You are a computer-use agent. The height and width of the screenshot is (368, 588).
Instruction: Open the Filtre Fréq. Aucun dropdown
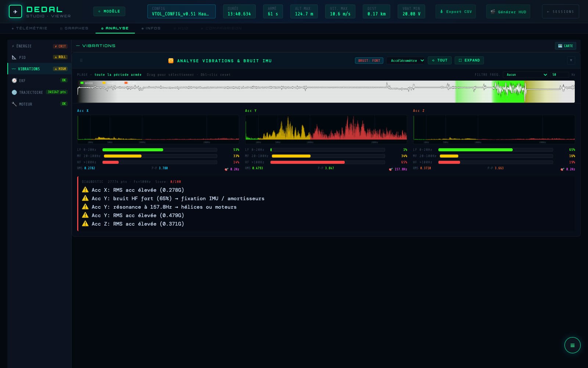click(526, 75)
